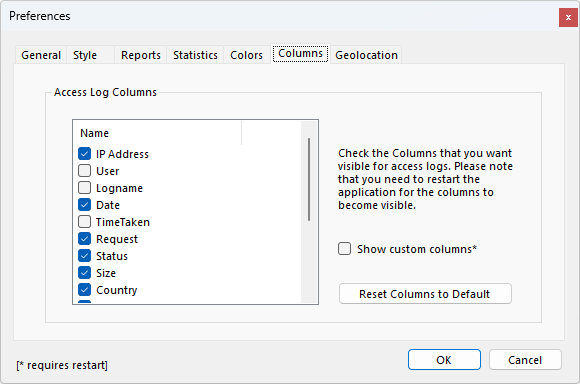
Task: Select the Statistics tab
Action: tap(195, 55)
